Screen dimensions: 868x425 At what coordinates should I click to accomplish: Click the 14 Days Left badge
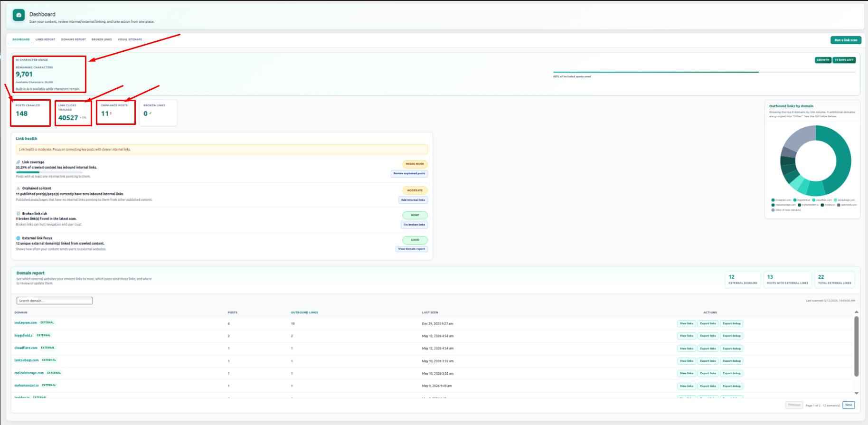point(844,60)
